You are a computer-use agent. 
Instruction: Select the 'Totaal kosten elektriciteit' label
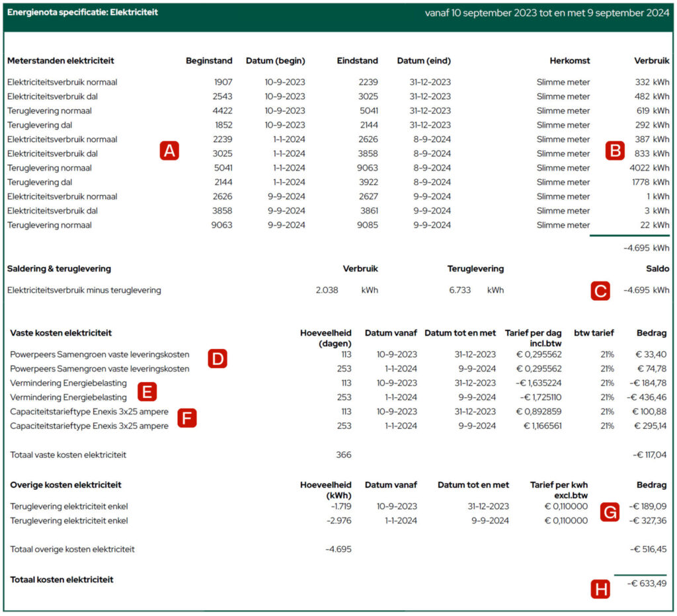pyautogui.click(x=62, y=580)
